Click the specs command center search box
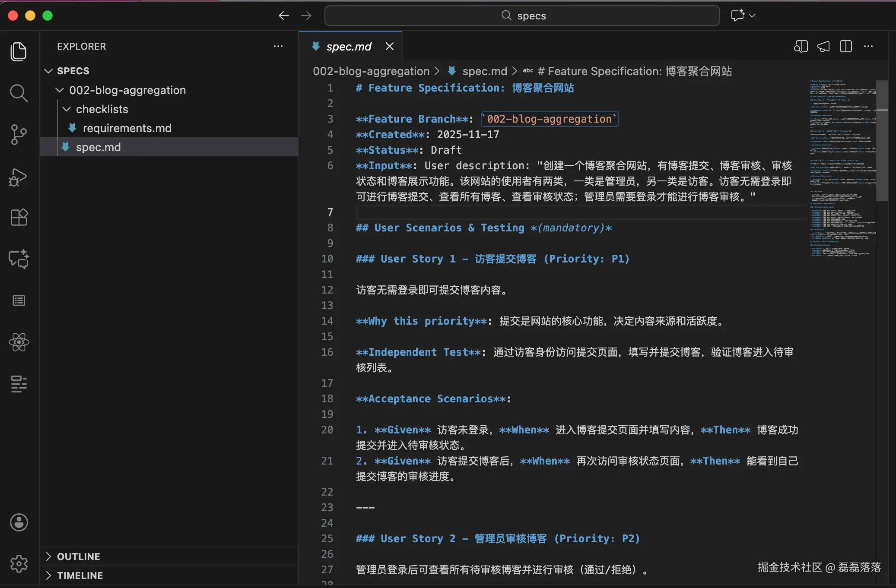The height and width of the screenshot is (588, 896). [x=522, y=16]
